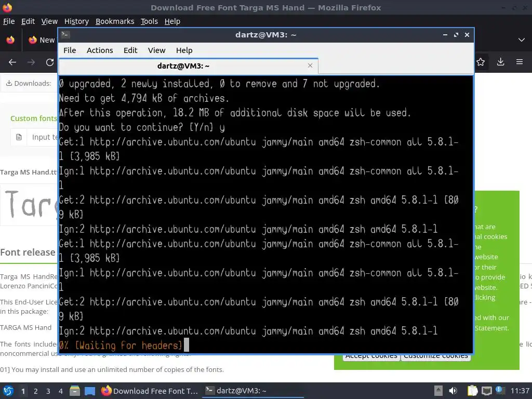Switch to workspace 4
The height and width of the screenshot is (399, 532).
click(x=61, y=391)
